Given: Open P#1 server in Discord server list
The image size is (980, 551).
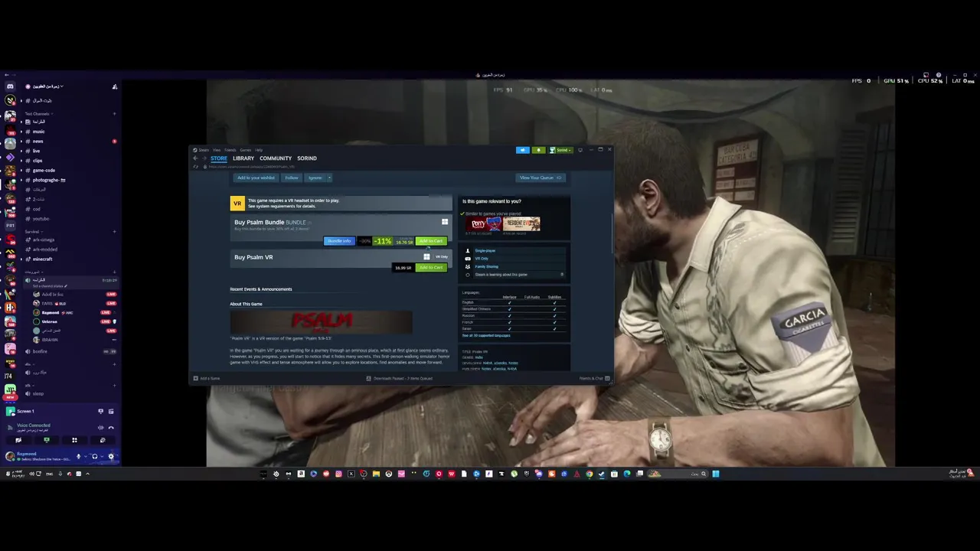Looking at the screenshot, I should point(10,225).
